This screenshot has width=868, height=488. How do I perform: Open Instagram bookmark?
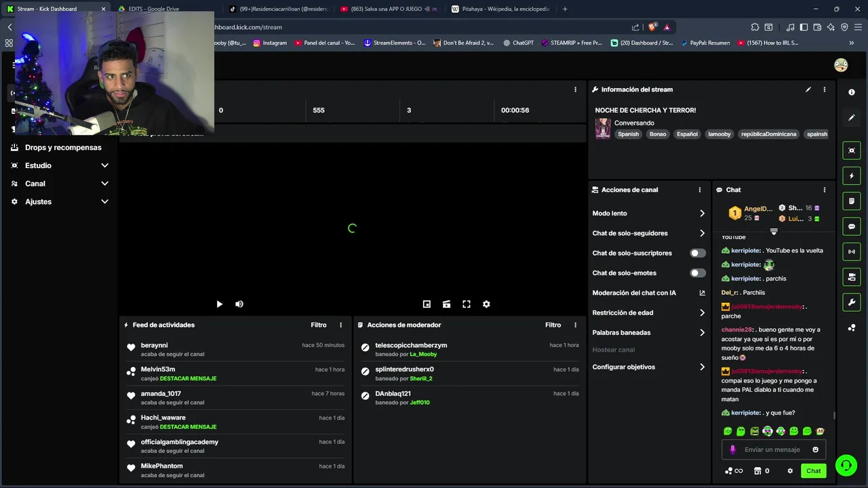click(x=270, y=43)
